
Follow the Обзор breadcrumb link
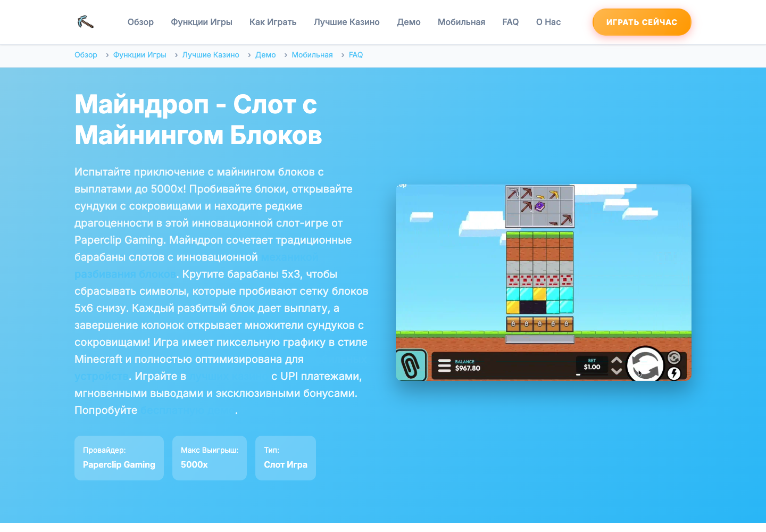click(x=86, y=55)
